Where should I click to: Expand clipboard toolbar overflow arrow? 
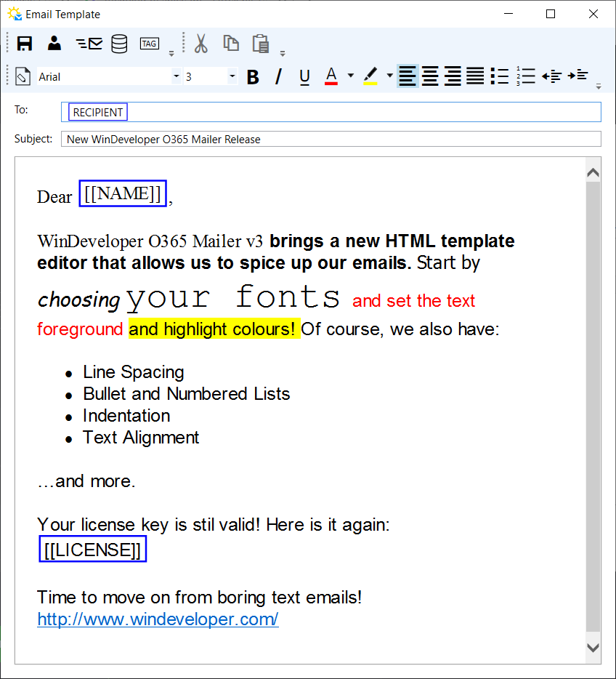[x=283, y=54]
